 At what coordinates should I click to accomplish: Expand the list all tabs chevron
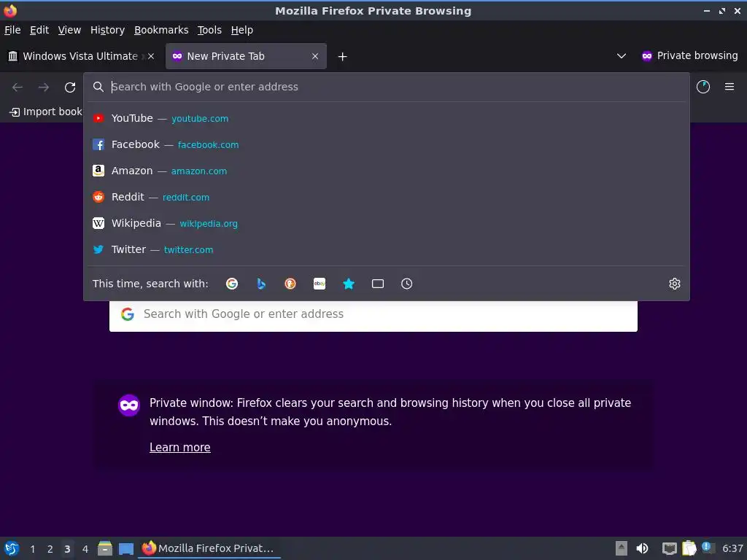coord(622,56)
